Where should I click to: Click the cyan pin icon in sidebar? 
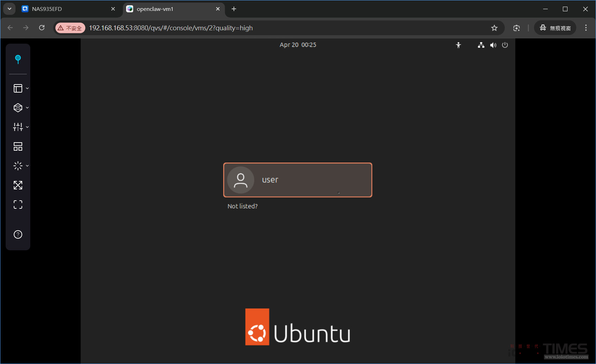(18, 59)
